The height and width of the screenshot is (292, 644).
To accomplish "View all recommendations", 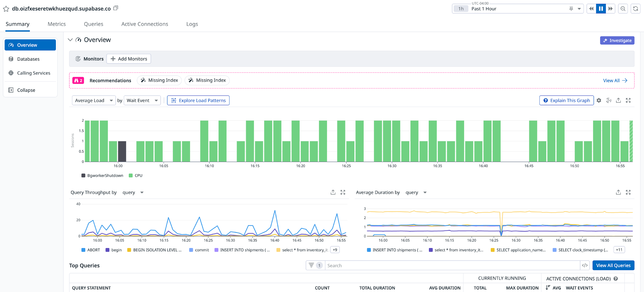I will (615, 80).
